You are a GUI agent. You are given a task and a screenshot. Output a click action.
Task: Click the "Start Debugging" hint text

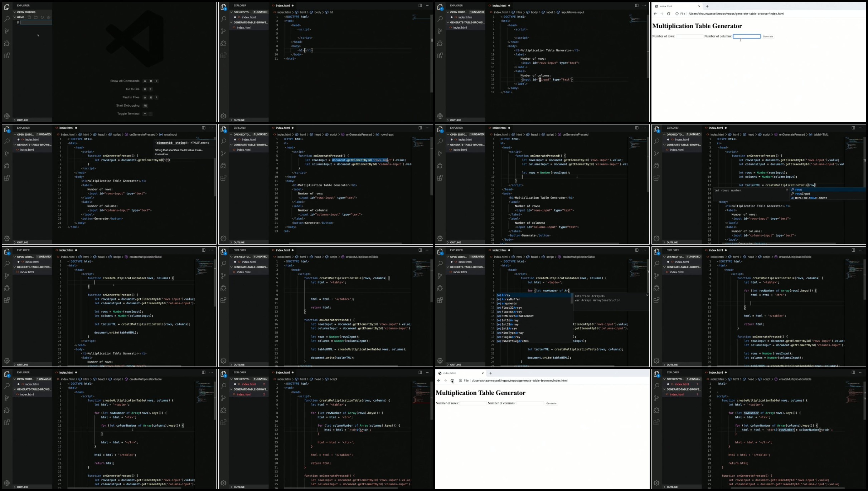[128, 105]
